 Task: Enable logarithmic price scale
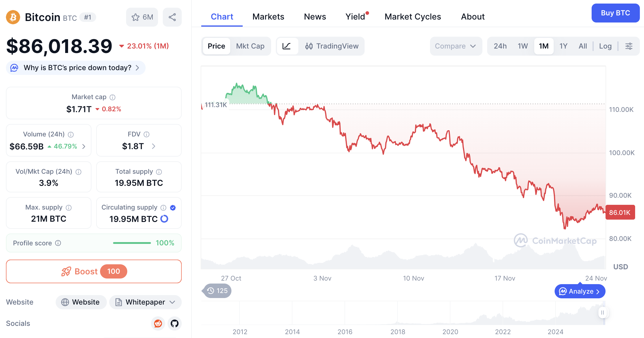pos(605,46)
